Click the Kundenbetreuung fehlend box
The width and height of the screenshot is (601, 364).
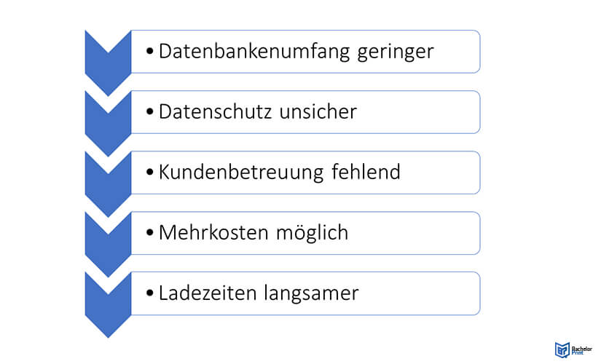pyautogui.click(x=305, y=173)
